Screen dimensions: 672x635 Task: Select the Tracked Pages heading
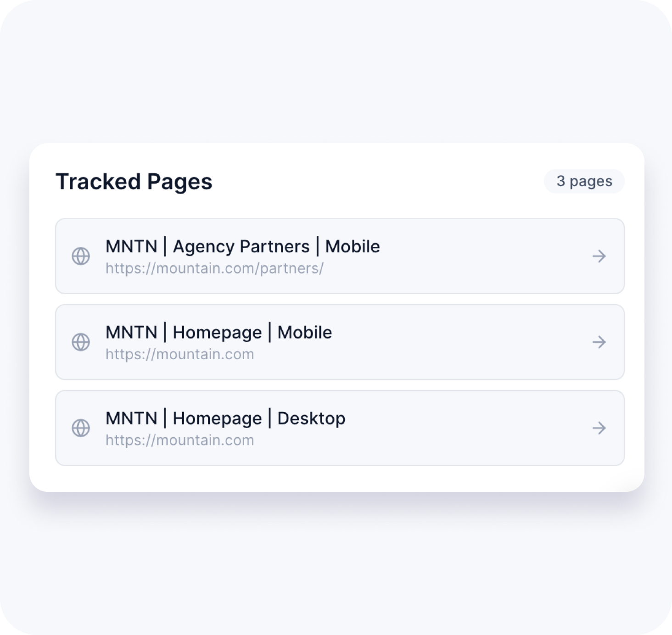pos(134,182)
